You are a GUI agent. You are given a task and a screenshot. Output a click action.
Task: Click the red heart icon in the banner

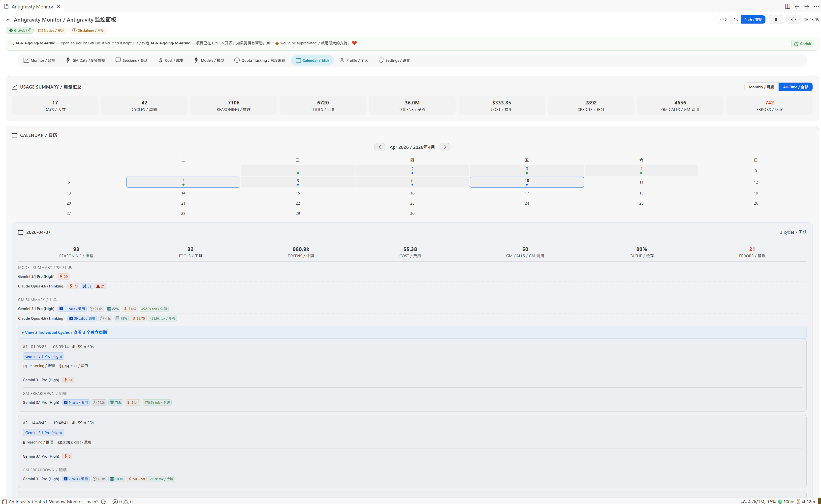click(x=354, y=43)
